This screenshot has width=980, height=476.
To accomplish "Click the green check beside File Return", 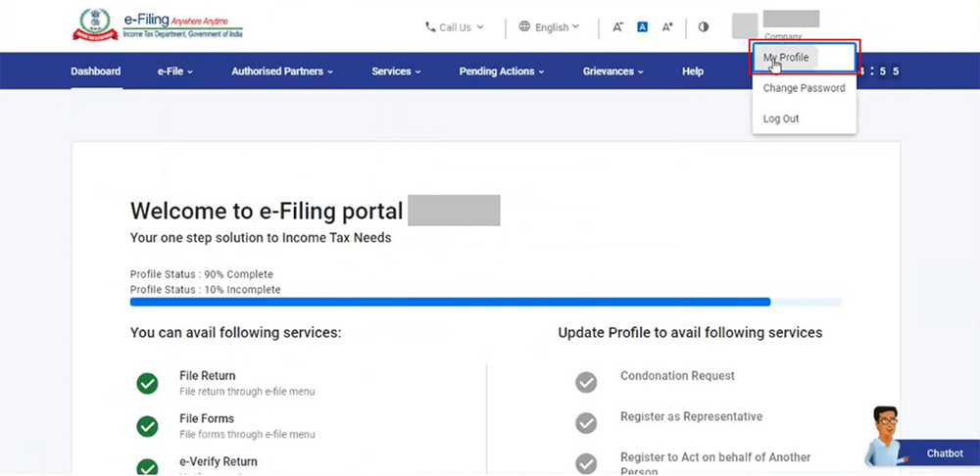I will [x=147, y=383].
